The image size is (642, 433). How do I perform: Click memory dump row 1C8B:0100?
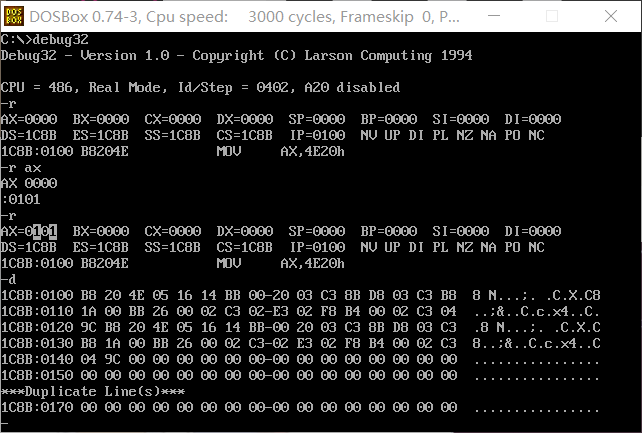(301, 295)
